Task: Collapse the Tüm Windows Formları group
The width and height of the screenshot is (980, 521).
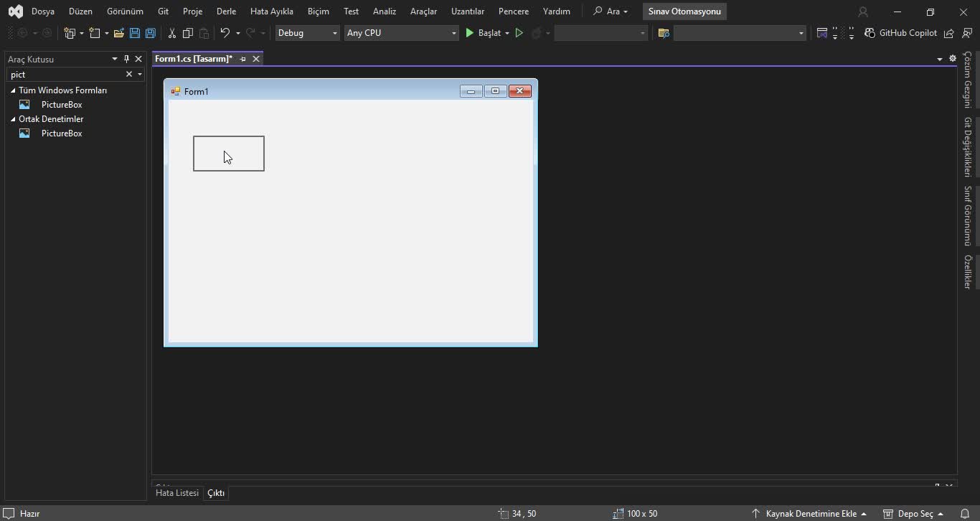Action: (x=13, y=90)
